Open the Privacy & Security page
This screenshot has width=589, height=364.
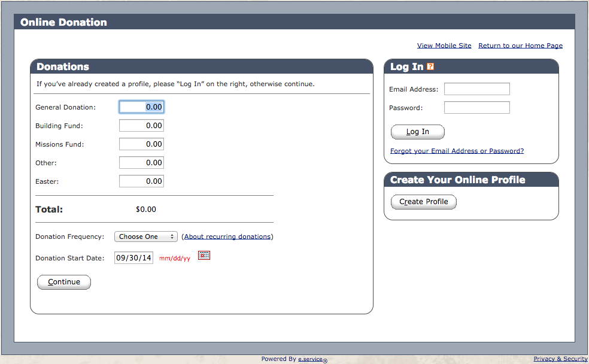560,358
